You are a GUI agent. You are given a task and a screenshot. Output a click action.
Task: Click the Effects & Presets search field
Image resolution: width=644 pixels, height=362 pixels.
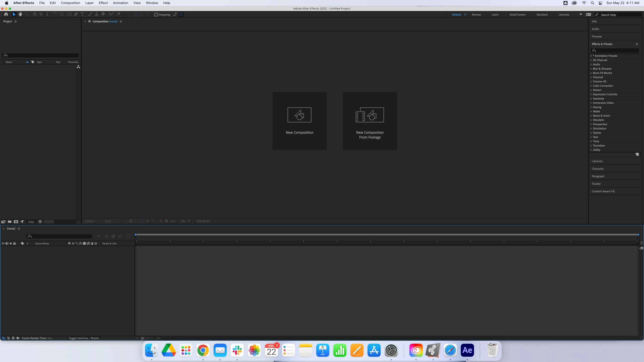coord(616,50)
